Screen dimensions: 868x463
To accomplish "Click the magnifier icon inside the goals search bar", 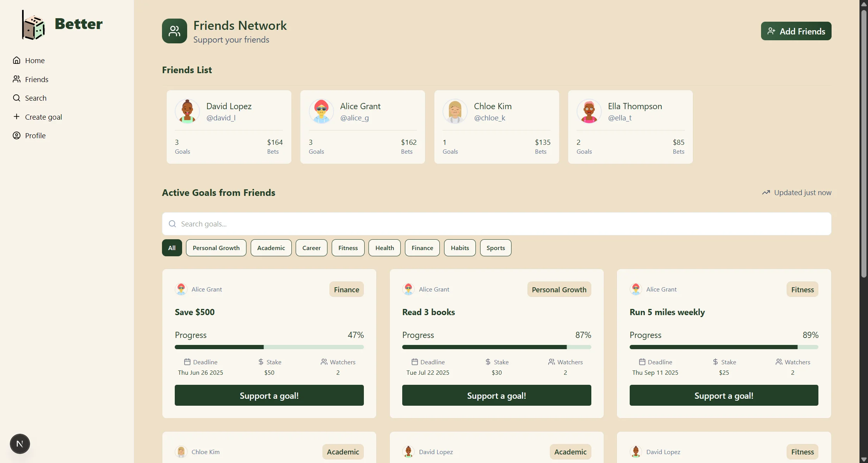I will (172, 224).
